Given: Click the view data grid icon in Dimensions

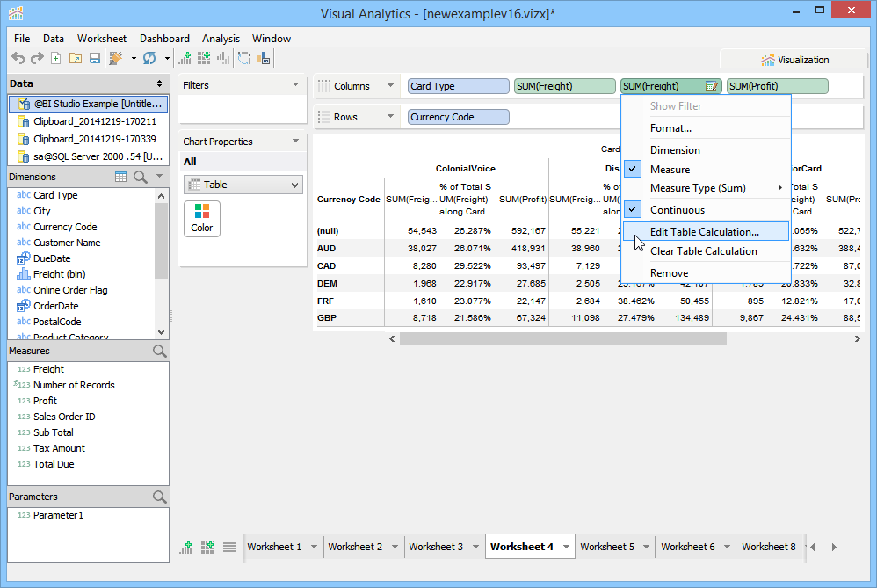Looking at the screenshot, I should (121, 177).
